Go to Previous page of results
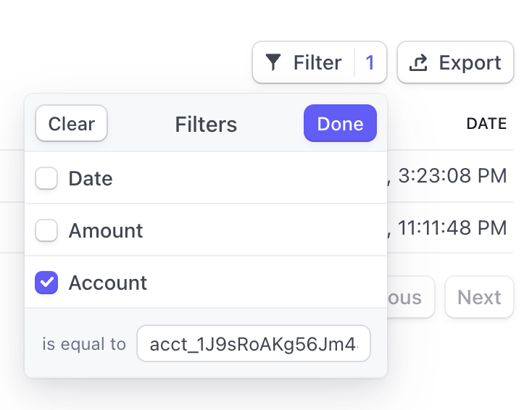 tap(410, 297)
